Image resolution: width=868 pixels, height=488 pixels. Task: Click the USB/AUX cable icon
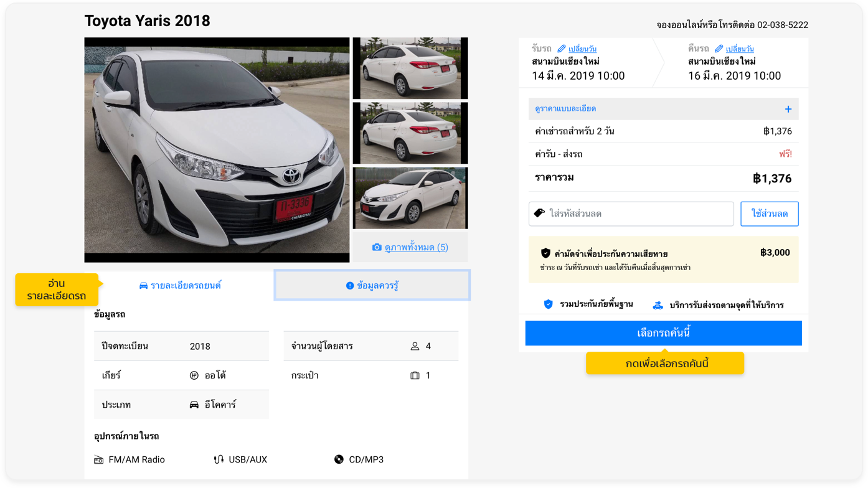tap(219, 460)
